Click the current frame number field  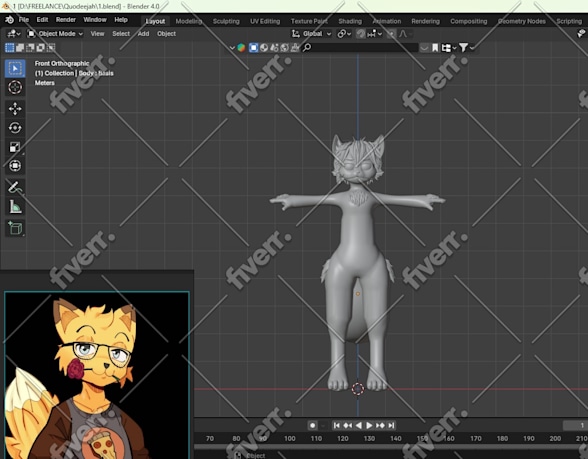575,426
